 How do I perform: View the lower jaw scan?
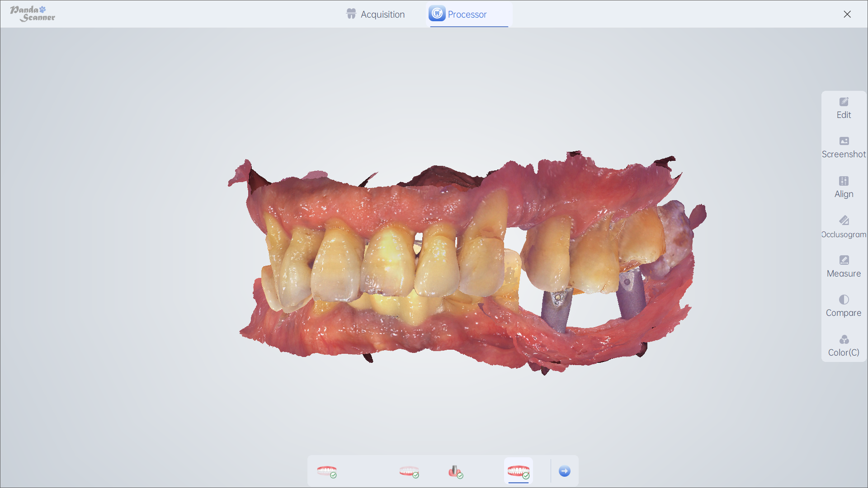point(409,471)
